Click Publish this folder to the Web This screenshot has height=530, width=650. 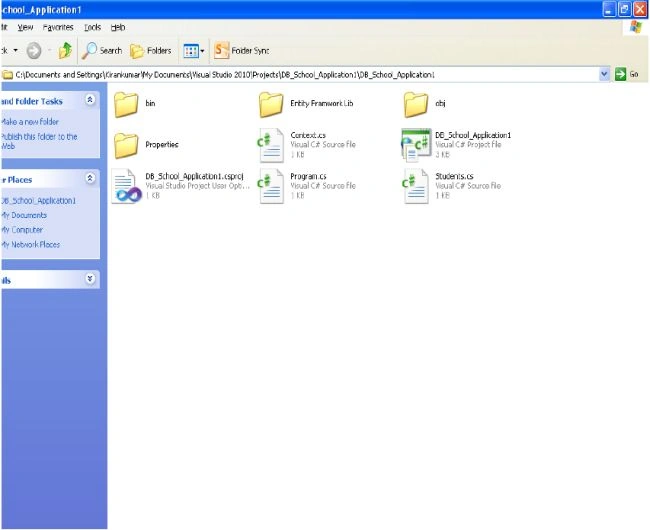[x=39, y=141]
